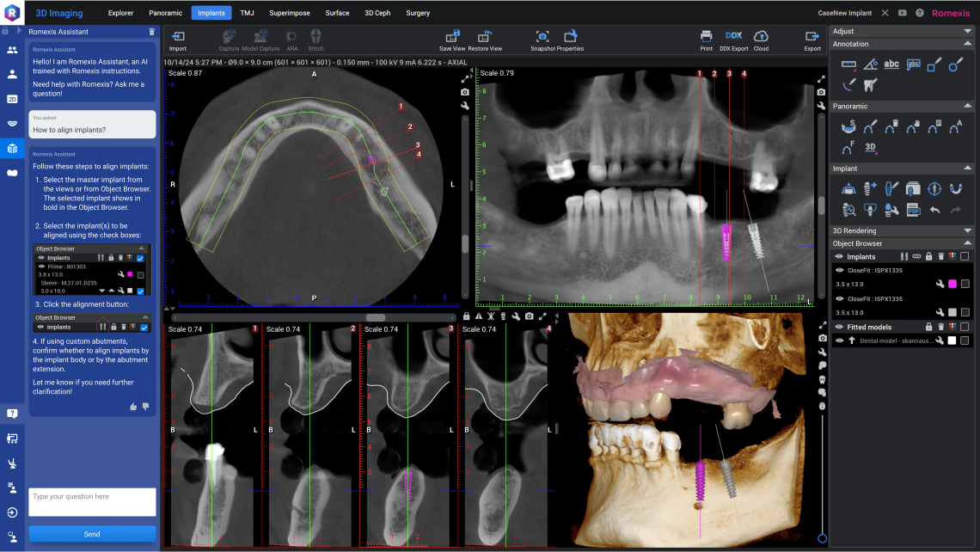The width and height of the screenshot is (980, 552).
Task: Expand the Adjust panel
Action: point(967,31)
